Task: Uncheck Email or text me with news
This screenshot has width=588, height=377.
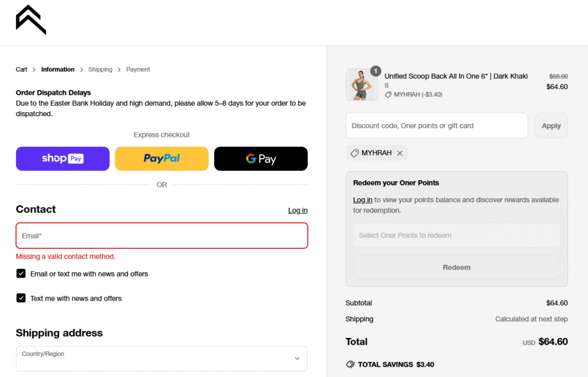Action: (x=21, y=274)
